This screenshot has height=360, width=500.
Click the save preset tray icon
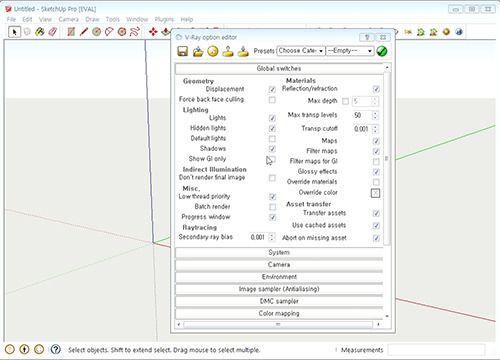(x=228, y=51)
